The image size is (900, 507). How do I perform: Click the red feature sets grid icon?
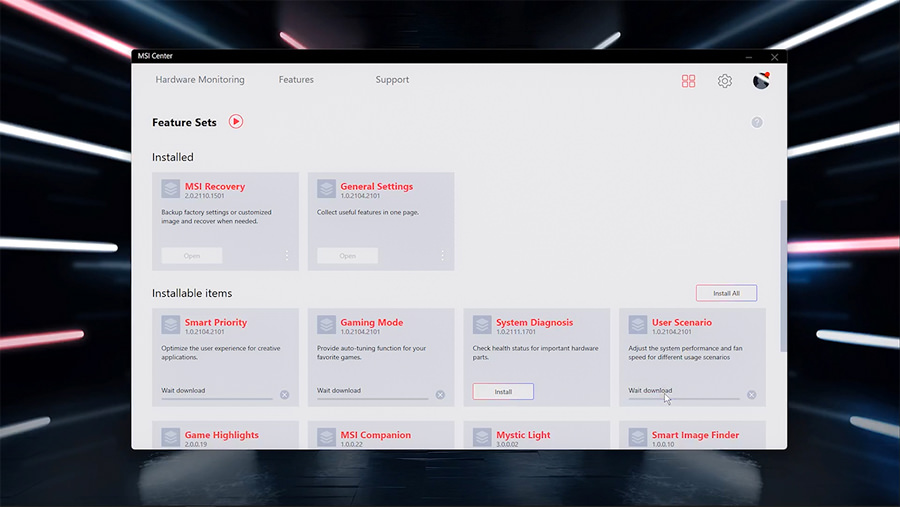(688, 81)
